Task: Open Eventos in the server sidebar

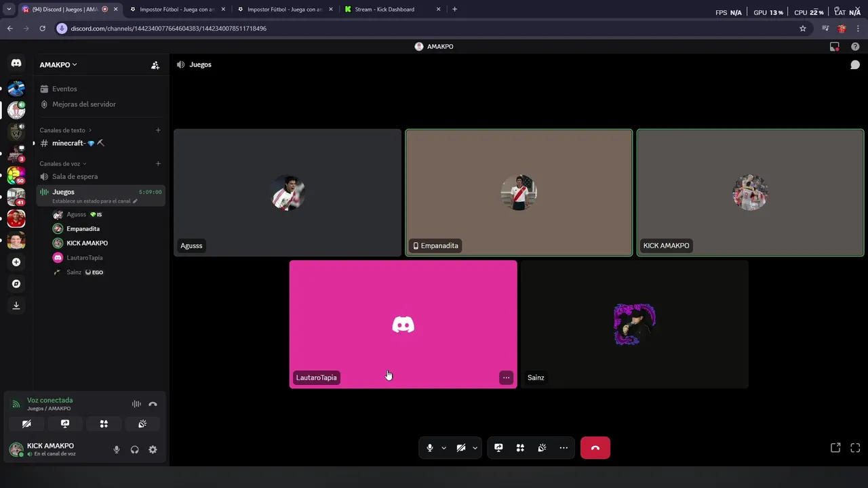Action: pyautogui.click(x=102, y=89)
